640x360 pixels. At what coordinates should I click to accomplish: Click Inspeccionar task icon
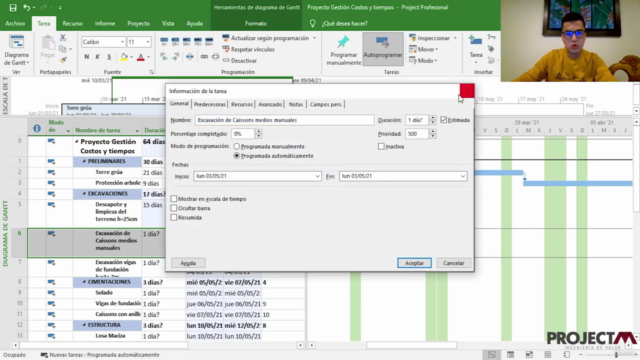413,38
